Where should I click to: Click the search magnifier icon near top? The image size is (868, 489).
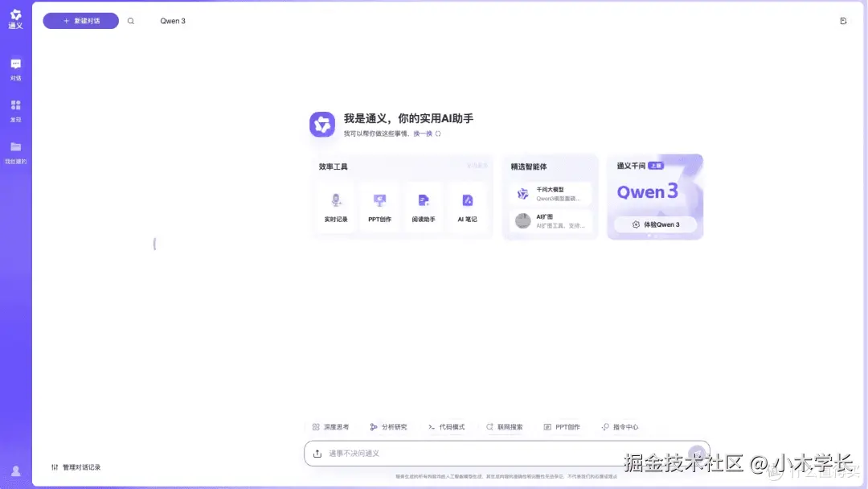(x=131, y=21)
